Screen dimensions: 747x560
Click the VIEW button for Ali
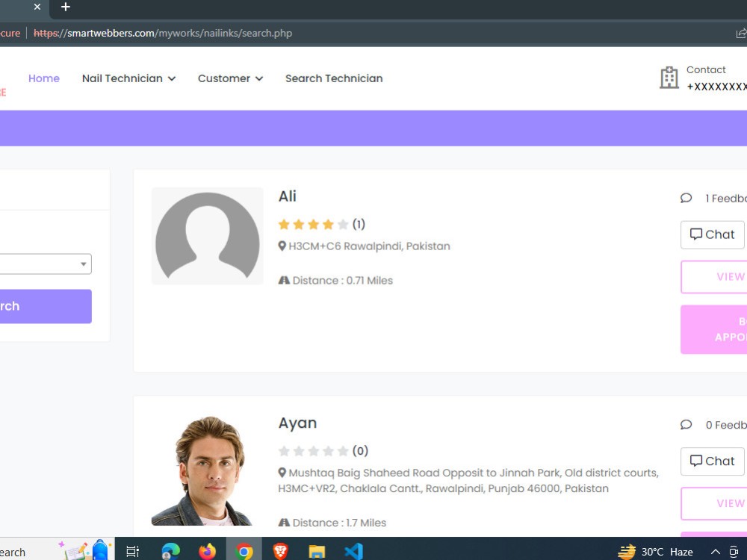[x=714, y=277]
